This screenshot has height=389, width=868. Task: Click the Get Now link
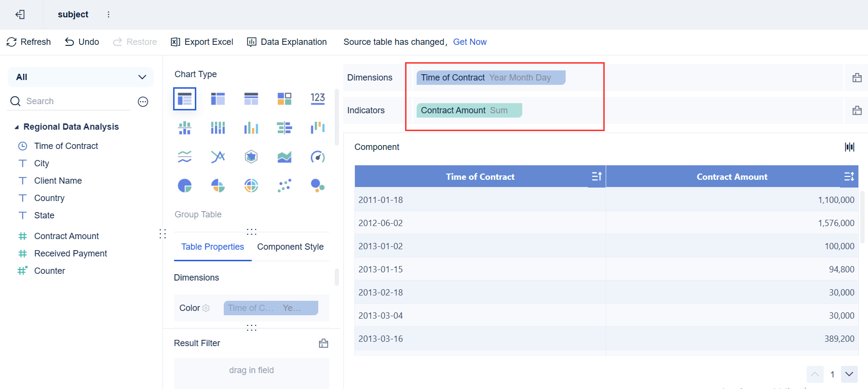click(470, 42)
